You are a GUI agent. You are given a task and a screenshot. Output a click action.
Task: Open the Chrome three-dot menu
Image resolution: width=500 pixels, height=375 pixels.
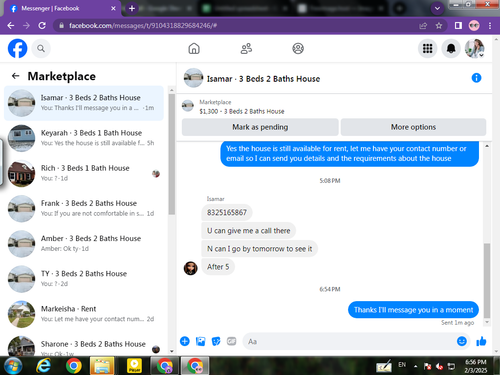coord(490,26)
